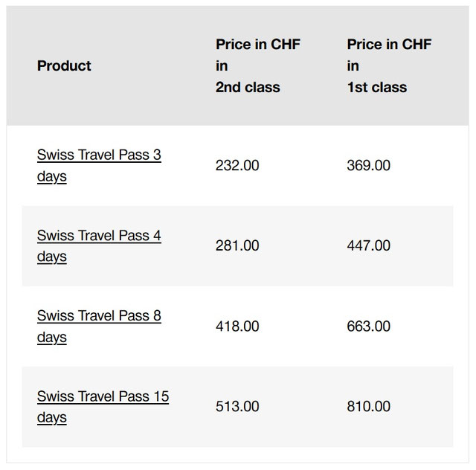Click the 2nd class price column header
Image resolution: width=476 pixels, height=470 pixels.
point(257,65)
